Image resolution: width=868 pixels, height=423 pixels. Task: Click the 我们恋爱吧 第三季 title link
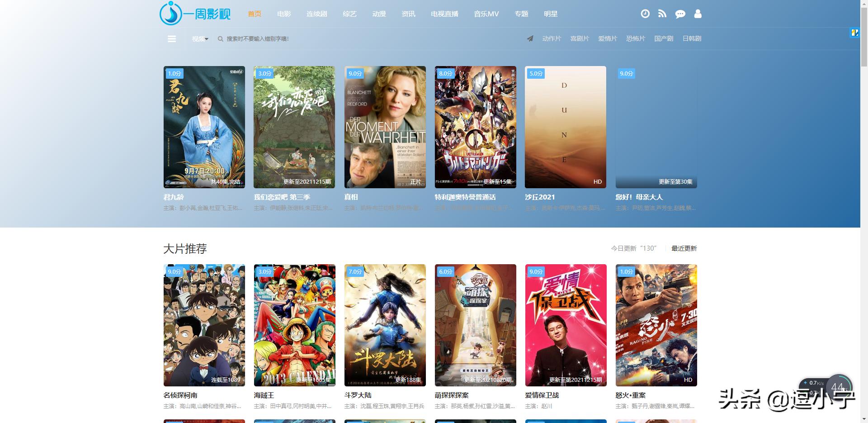(x=282, y=197)
